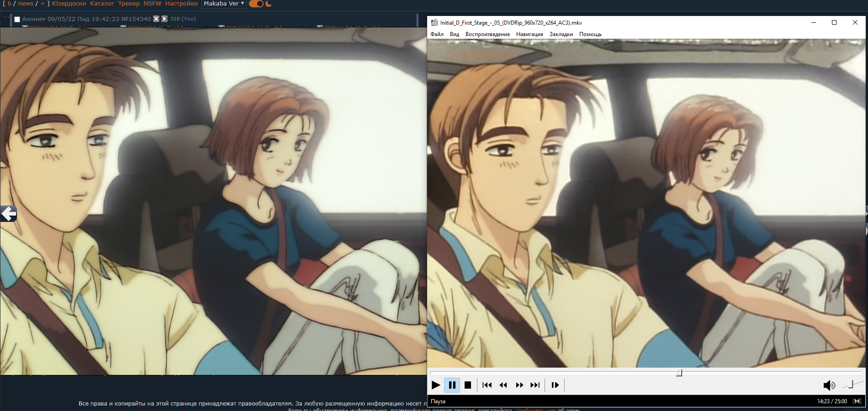Click the Пауза status text
Viewport: 868px width, 411px height.
click(x=438, y=401)
